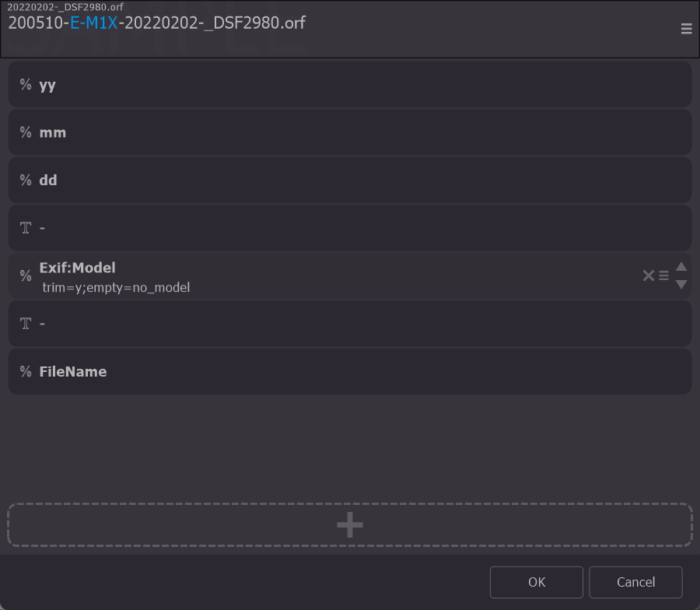Click the percent icon beside Exif:Model
Viewport: 700px width, 610px height.
click(x=26, y=275)
